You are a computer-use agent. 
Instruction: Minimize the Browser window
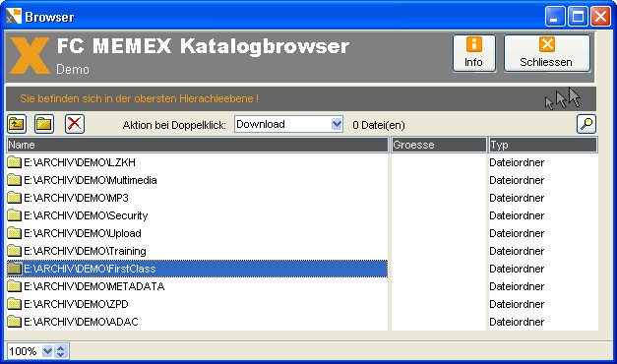pyautogui.click(x=555, y=17)
